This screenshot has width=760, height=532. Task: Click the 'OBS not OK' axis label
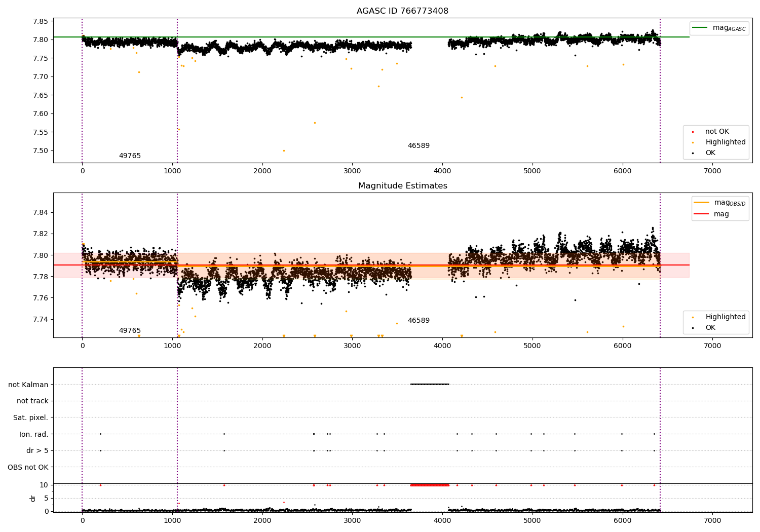pyautogui.click(x=28, y=467)
